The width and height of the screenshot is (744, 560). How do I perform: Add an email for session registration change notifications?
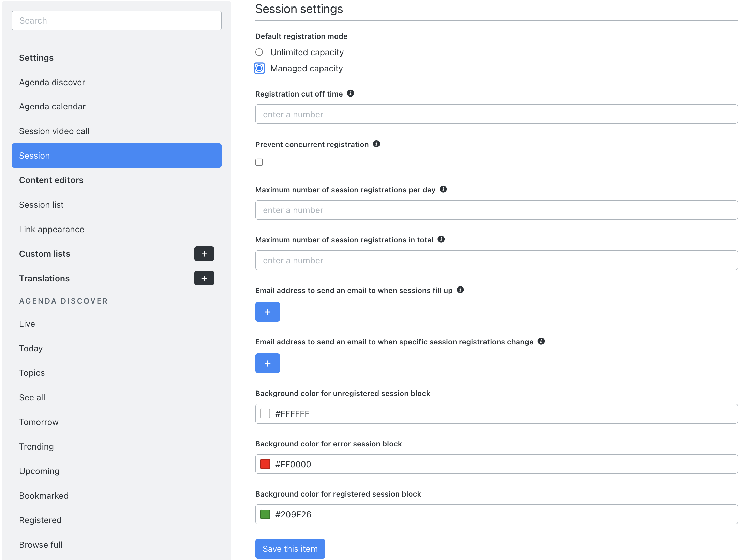(267, 363)
